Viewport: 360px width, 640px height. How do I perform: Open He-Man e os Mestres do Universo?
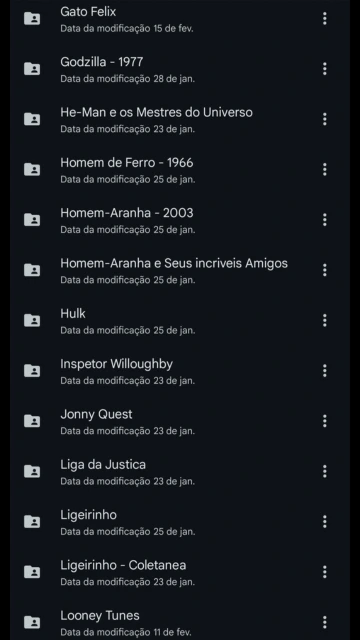[180, 119]
